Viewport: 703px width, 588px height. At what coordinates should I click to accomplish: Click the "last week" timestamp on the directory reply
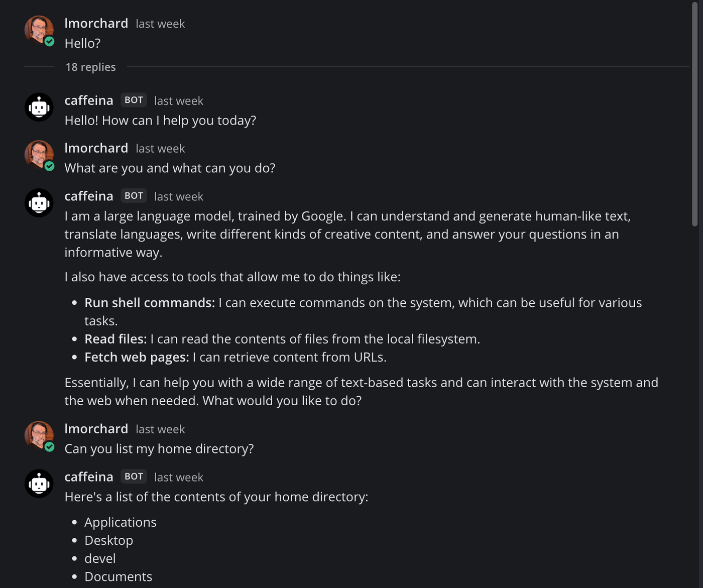178,477
